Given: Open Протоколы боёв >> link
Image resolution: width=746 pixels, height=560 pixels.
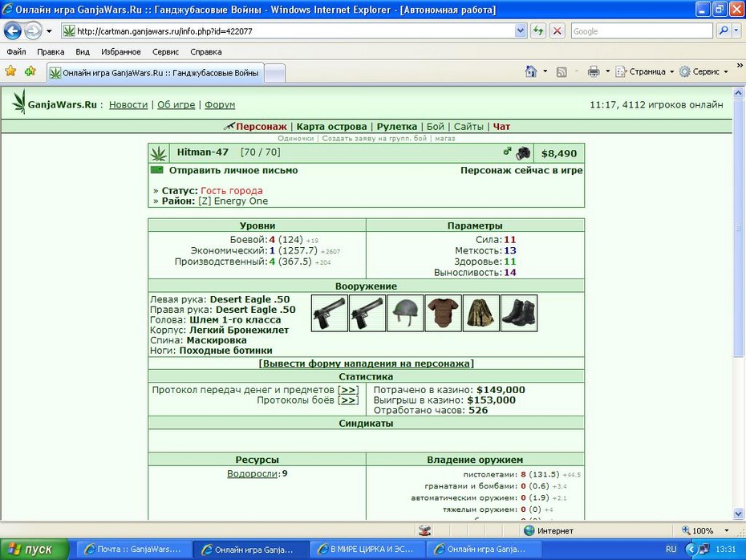Looking at the screenshot, I should pyautogui.click(x=348, y=400).
